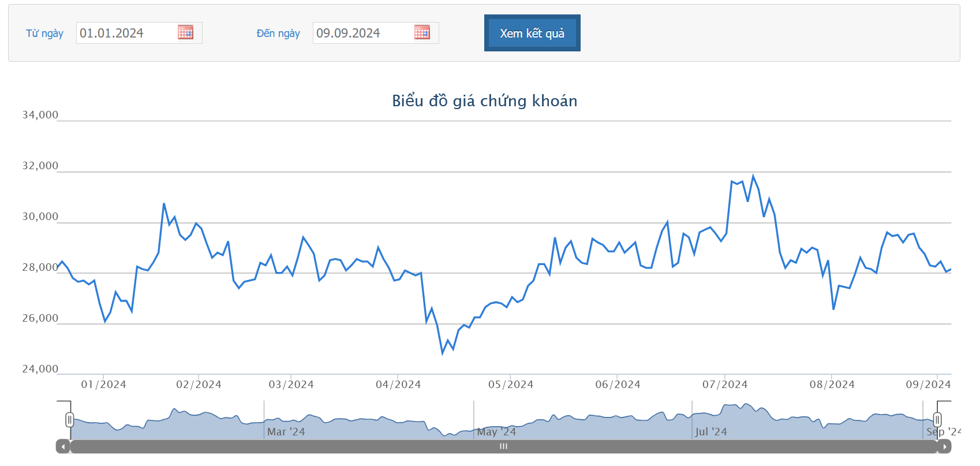This screenshot has height=466, width=980.
Task: Click the highest price peak in July 2024
Action: 753,176
